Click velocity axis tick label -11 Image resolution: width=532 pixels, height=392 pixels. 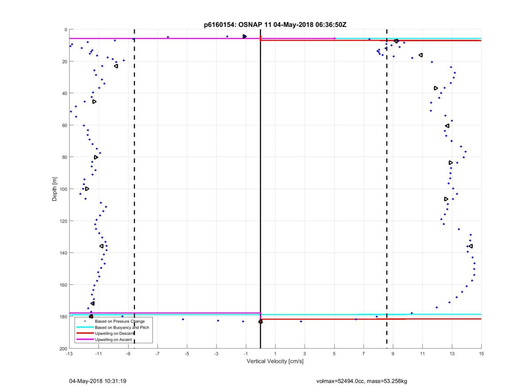click(98, 354)
